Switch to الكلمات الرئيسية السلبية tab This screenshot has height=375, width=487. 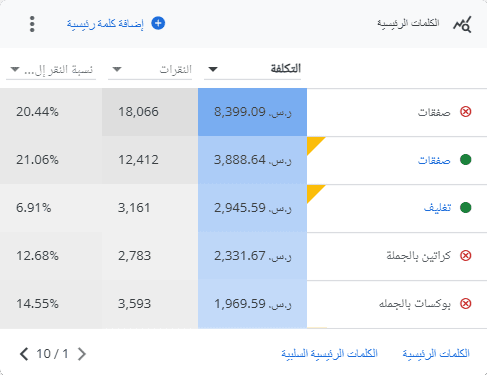coord(329,353)
